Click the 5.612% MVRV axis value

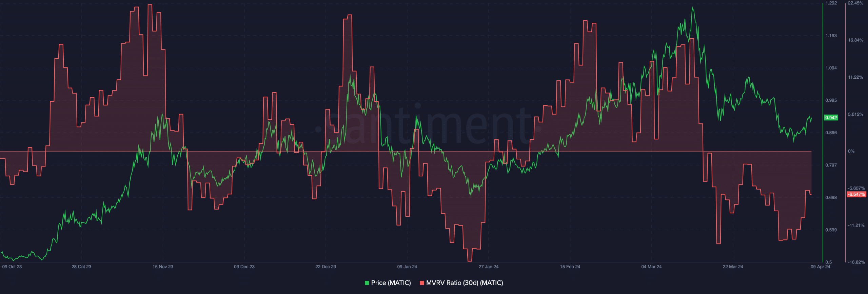856,114
